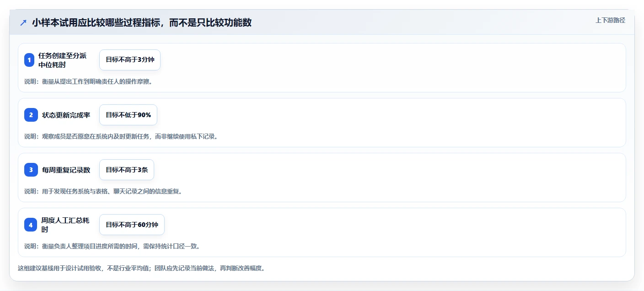Select the 周度人工汇总耗时 metric name

65,225
